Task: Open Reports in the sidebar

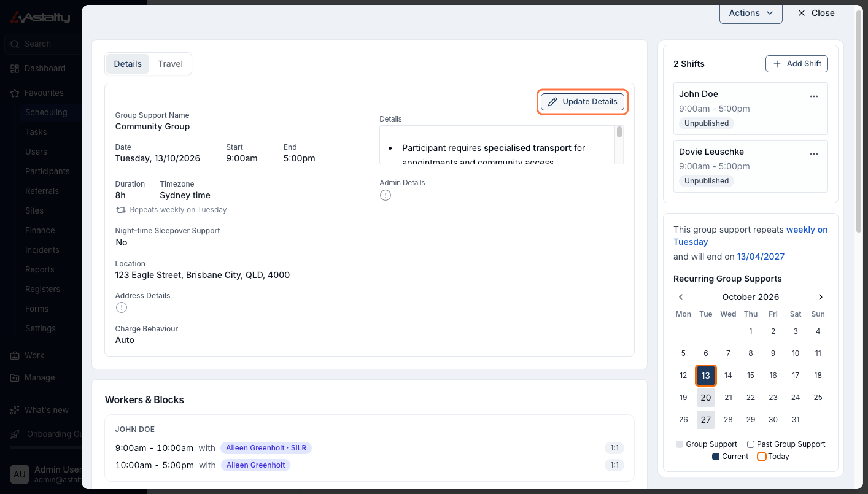Action: coord(40,270)
